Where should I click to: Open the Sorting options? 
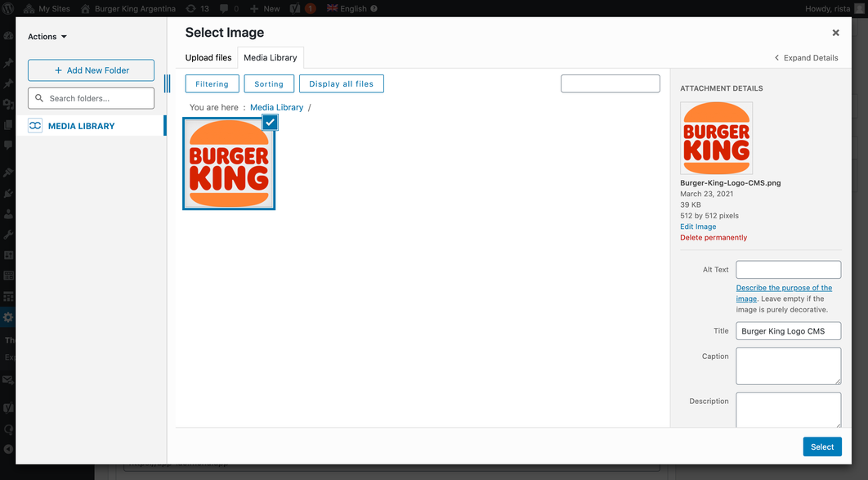pos(268,83)
